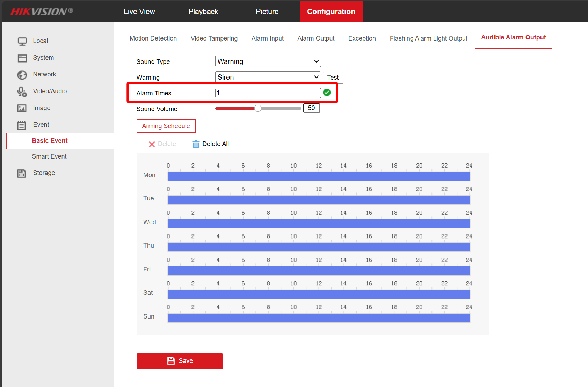Click the System window icon
The width and height of the screenshot is (588, 387).
[x=22, y=58]
